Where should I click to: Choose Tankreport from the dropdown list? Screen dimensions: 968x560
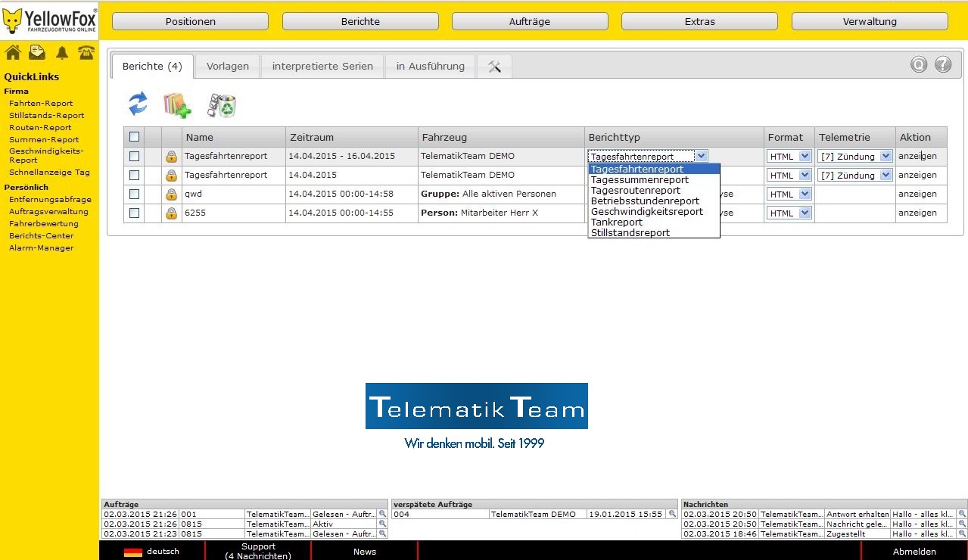pyautogui.click(x=654, y=222)
